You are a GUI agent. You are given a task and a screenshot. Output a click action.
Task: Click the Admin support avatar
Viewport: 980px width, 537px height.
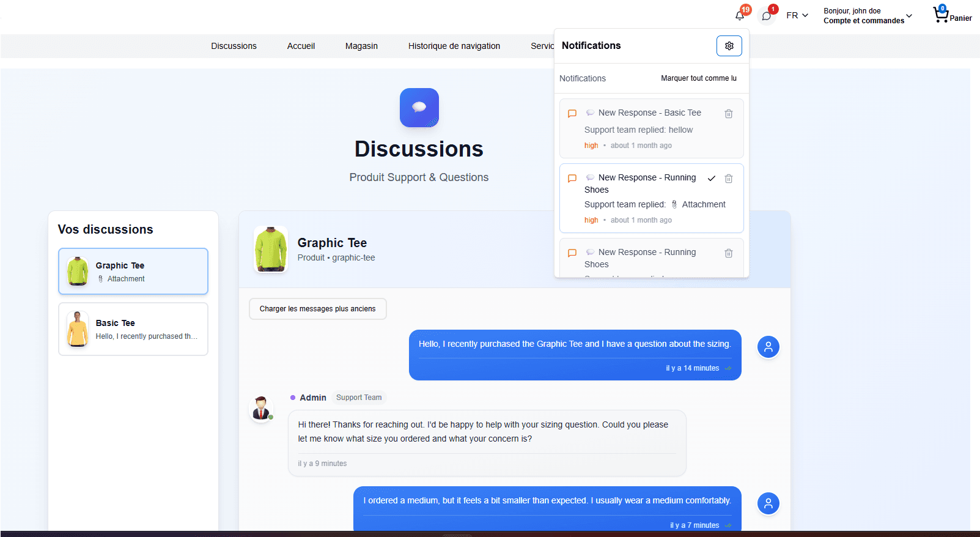(x=262, y=409)
